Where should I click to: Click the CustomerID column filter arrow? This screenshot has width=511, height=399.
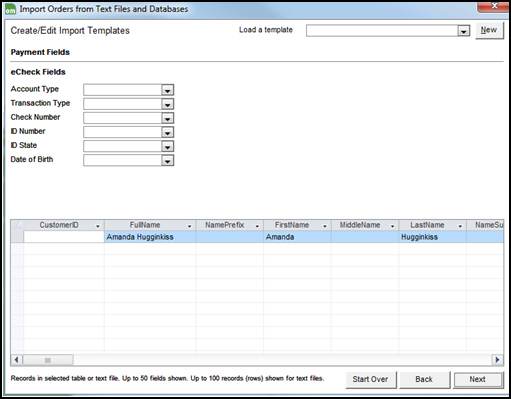pos(98,226)
